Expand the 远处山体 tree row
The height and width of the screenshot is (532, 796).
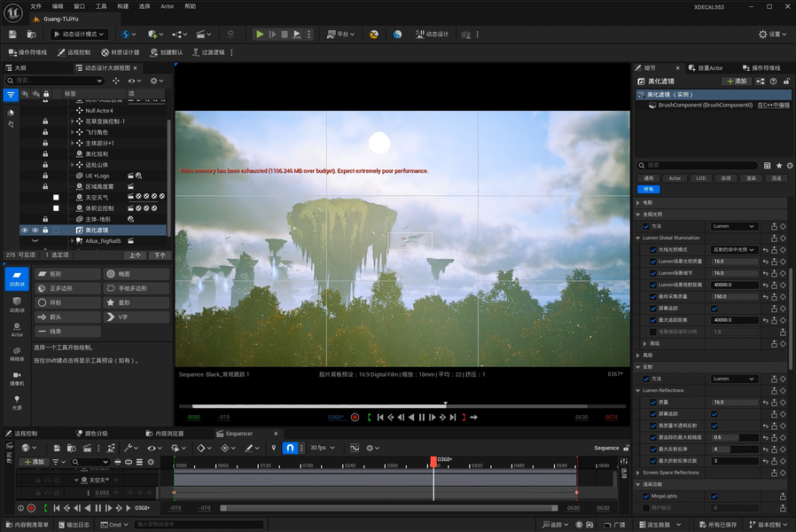(x=72, y=165)
